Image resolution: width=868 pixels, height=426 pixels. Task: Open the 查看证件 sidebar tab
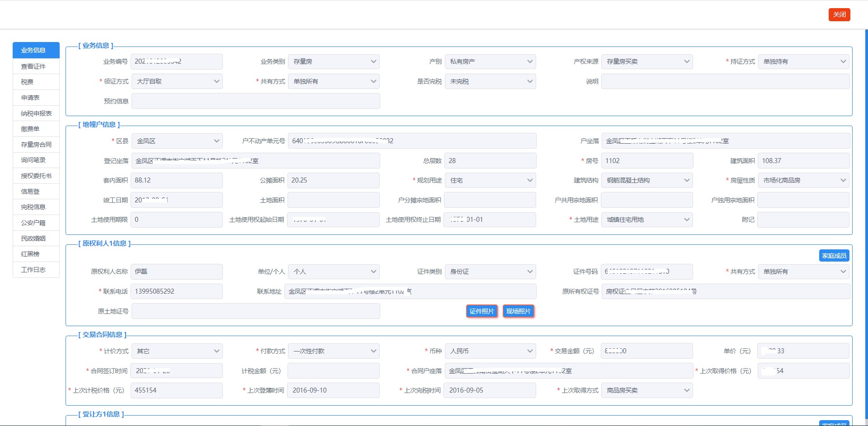click(33, 66)
